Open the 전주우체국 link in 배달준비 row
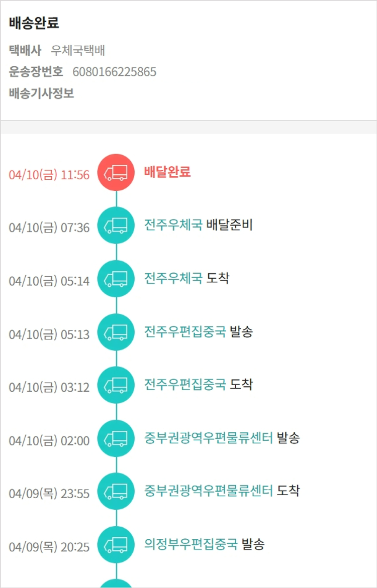The height and width of the screenshot is (588, 377). click(173, 225)
